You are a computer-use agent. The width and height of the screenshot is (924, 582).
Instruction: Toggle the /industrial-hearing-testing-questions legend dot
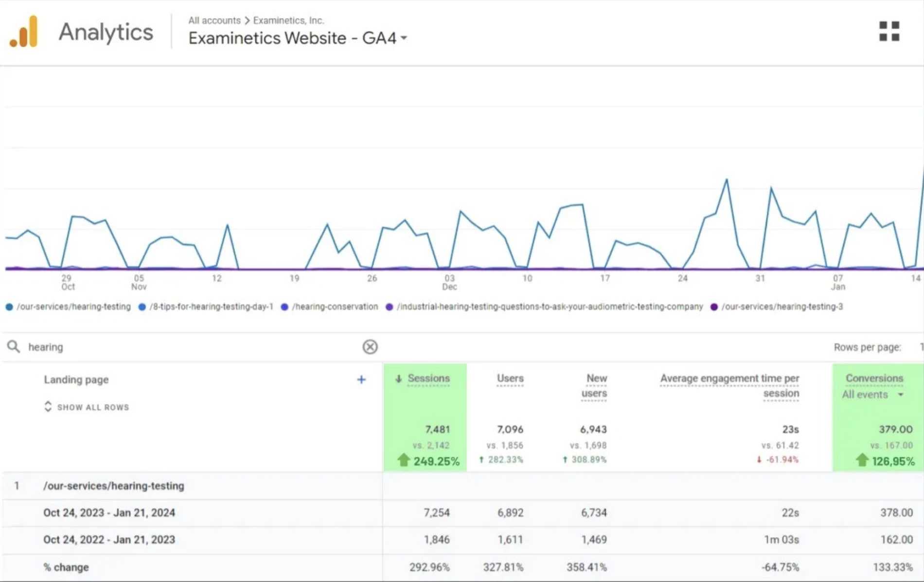pyautogui.click(x=389, y=307)
